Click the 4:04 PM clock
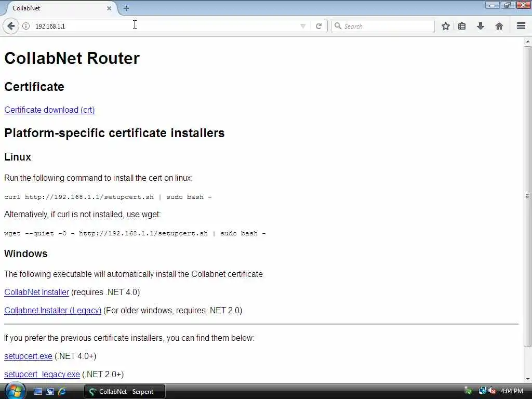The width and height of the screenshot is (532, 399). pyautogui.click(x=512, y=391)
